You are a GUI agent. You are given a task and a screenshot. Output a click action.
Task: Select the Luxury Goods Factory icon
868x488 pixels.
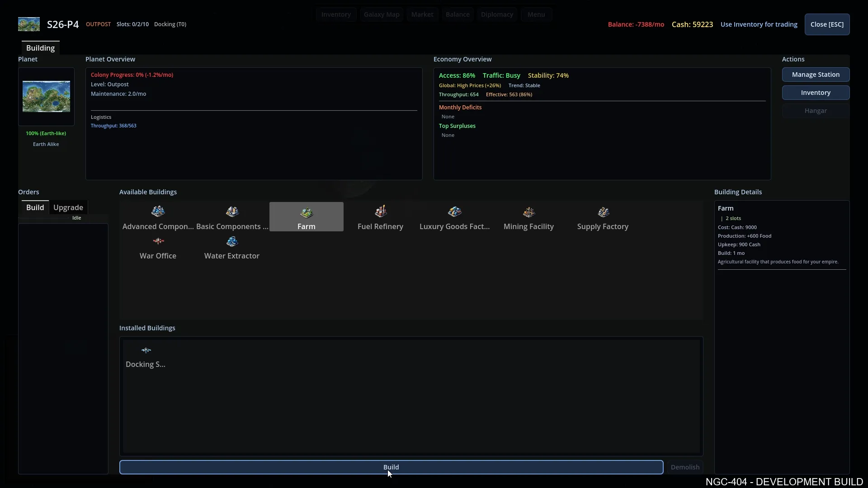(x=454, y=211)
